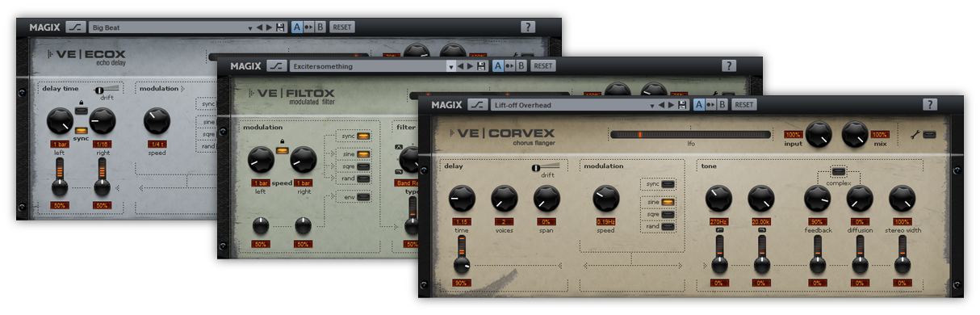Expand the Ecox modulation section arrow
The height and width of the screenshot is (315, 980).
click(182, 89)
